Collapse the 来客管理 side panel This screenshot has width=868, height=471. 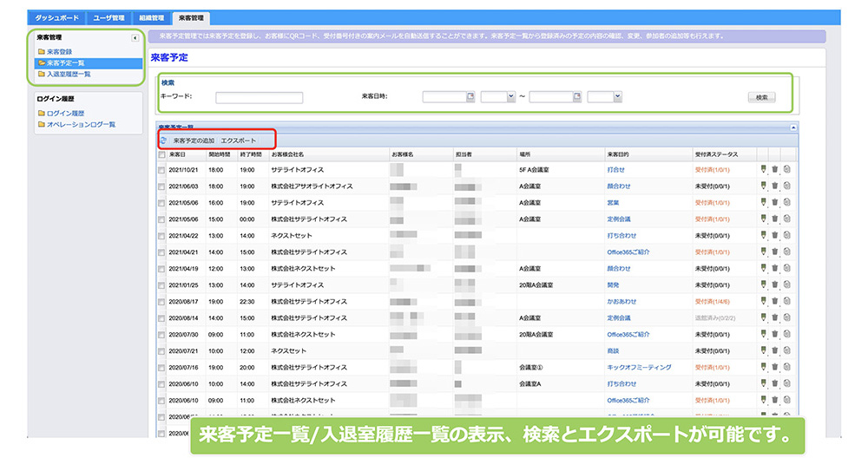tap(135, 38)
